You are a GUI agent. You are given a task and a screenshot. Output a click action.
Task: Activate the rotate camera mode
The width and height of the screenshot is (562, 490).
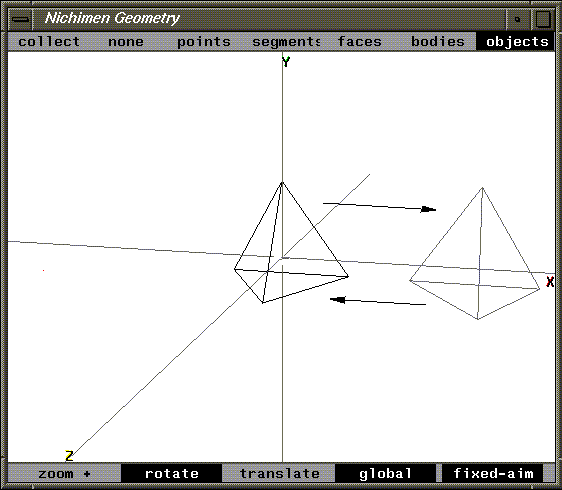[x=172, y=474]
